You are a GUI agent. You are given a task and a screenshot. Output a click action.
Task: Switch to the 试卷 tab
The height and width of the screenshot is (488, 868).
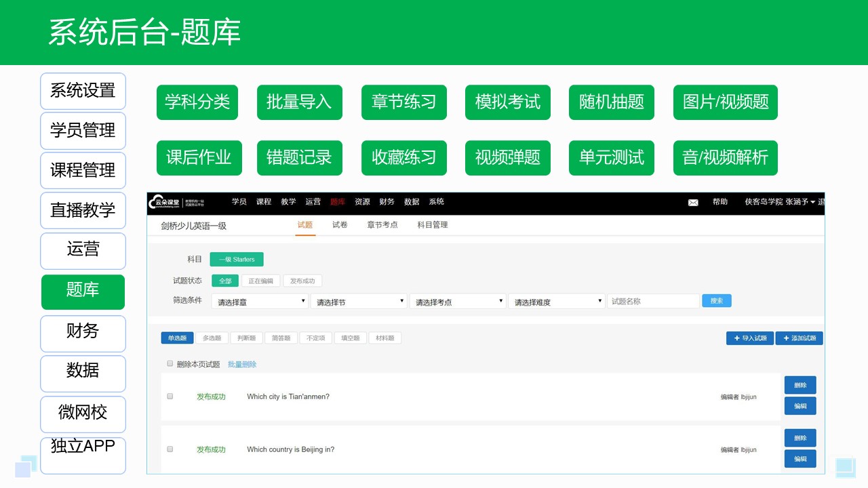point(339,224)
